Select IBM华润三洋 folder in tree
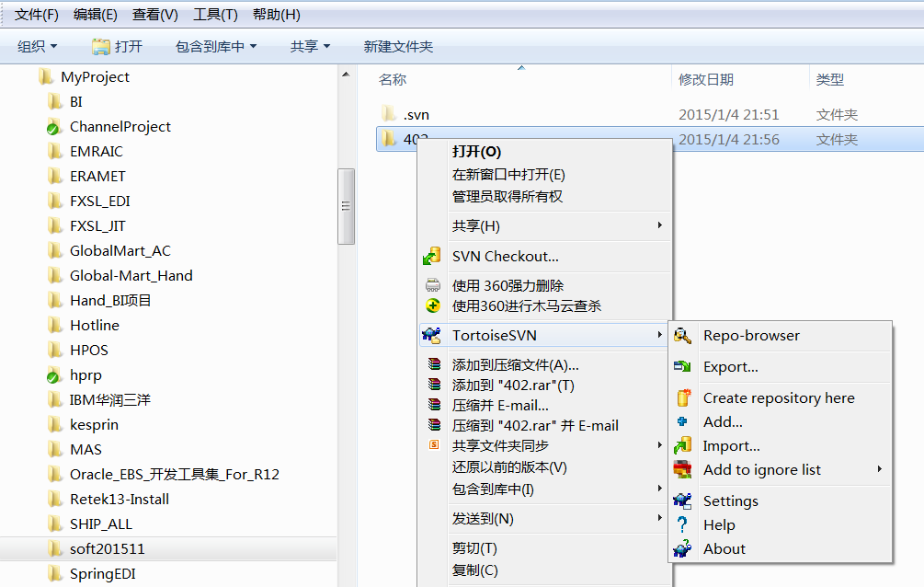 pyautogui.click(x=110, y=400)
